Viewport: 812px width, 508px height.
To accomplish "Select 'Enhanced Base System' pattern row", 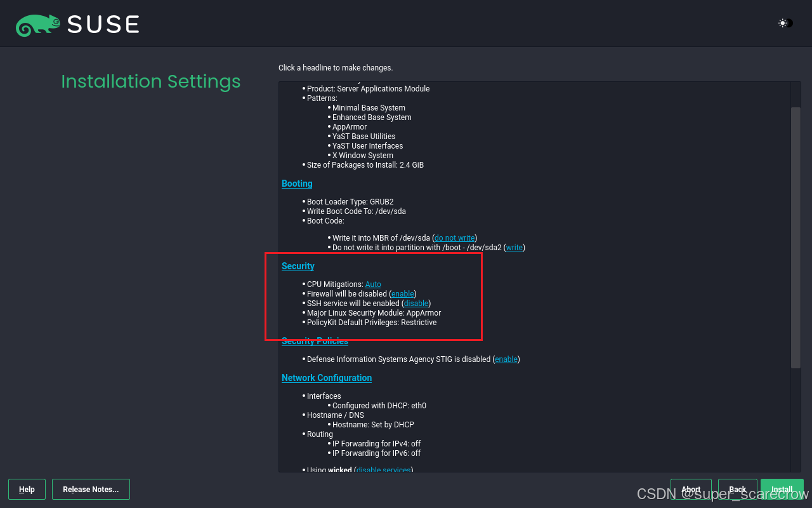I will pos(372,117).
